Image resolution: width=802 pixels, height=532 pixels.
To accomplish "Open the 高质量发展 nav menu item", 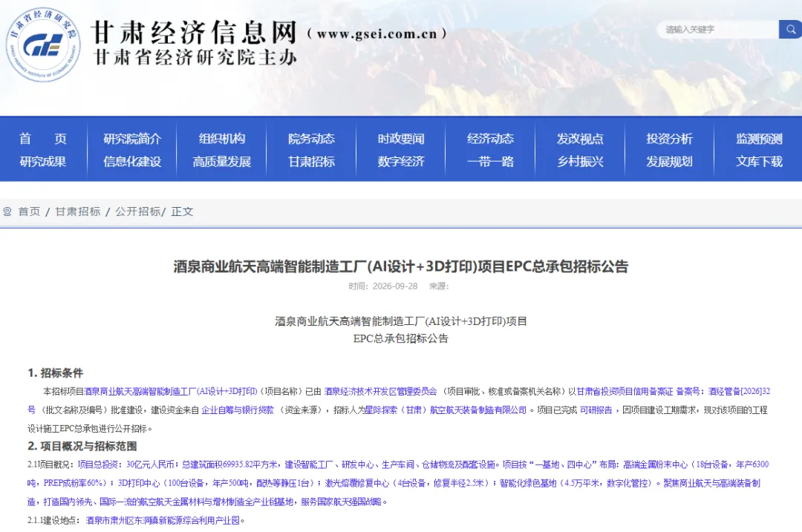I will coord(222,162).
